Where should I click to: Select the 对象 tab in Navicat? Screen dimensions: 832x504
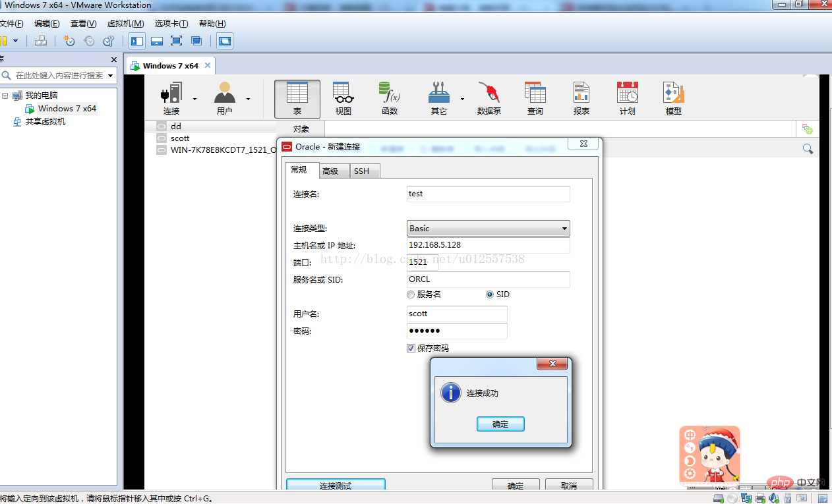301,129
